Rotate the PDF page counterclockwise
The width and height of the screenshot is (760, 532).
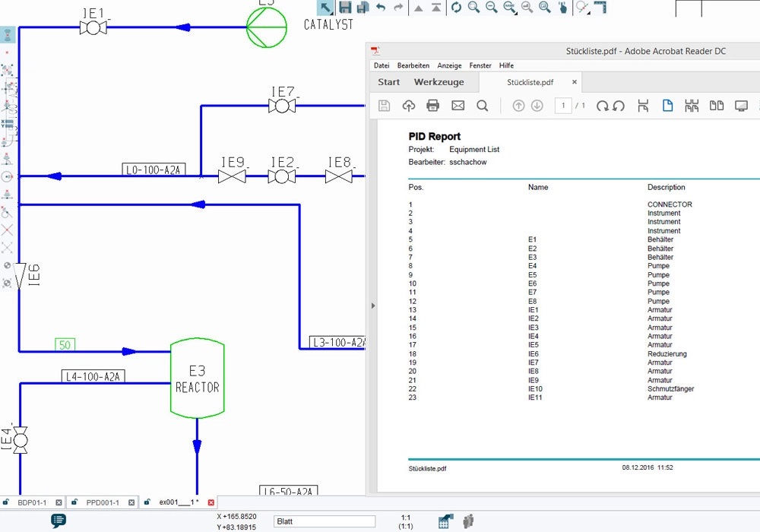[619, 106]
